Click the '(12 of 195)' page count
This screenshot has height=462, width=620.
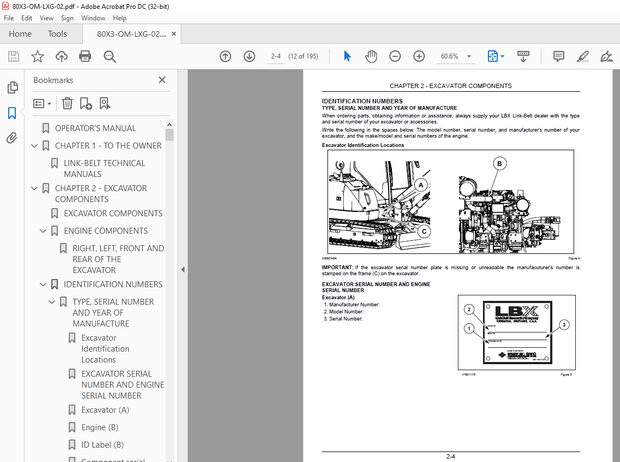click(x=303, y=57)
